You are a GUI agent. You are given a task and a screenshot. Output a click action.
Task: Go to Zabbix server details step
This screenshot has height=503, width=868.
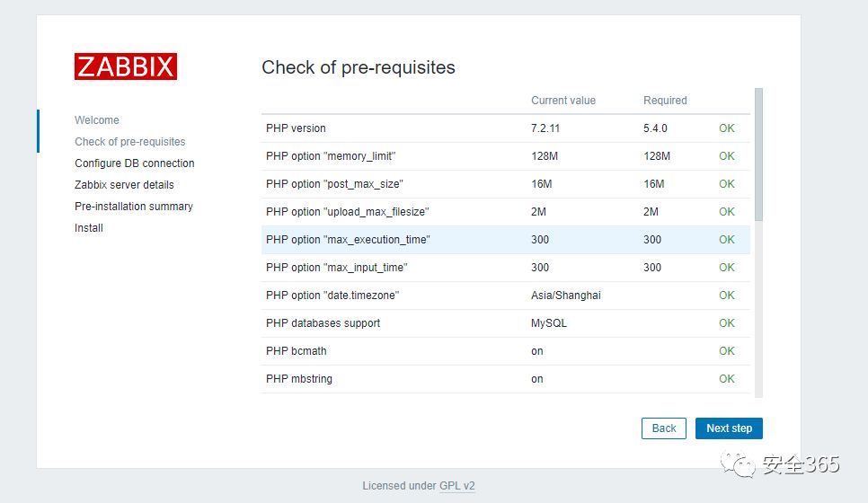124,185
